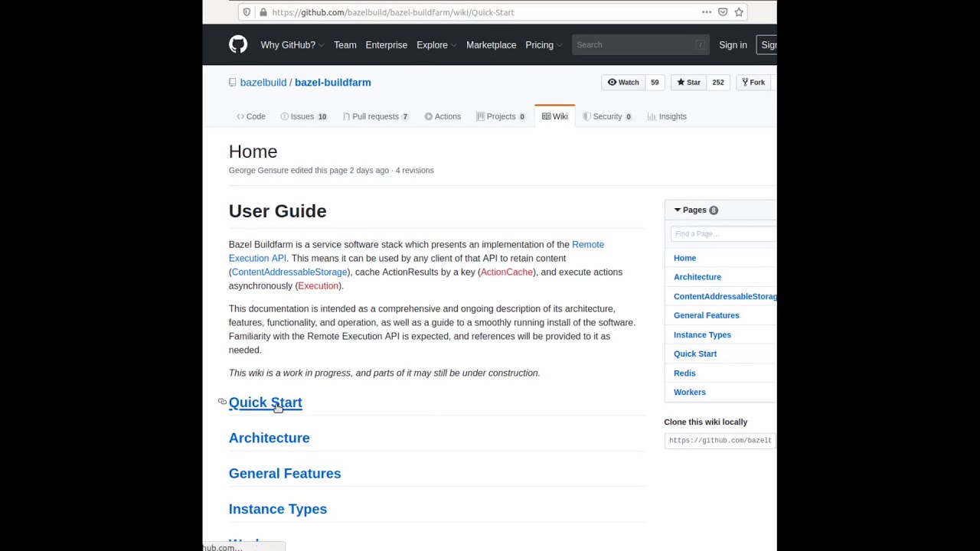This screenshot has height=551, width=980.
Task: View the 4 revisions history
Action: [x=415, y=171]
